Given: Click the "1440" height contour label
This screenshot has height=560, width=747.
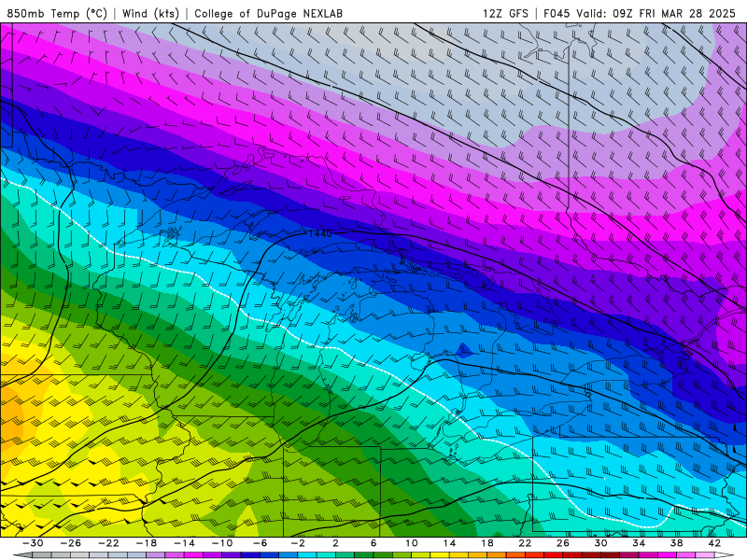Looking at the screenshot, I should tap(319, 233).
